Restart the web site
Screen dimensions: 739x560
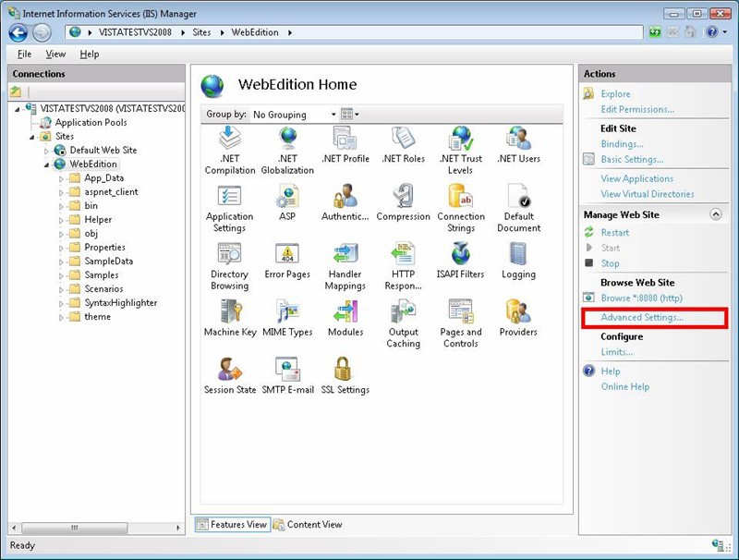tap(614, 232)
